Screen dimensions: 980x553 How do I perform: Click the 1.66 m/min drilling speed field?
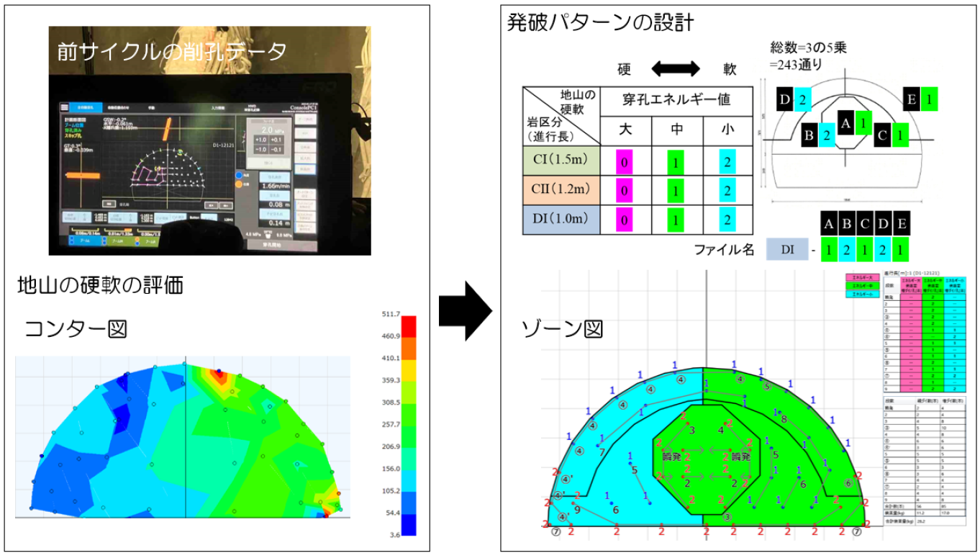[x=274, y=186]
